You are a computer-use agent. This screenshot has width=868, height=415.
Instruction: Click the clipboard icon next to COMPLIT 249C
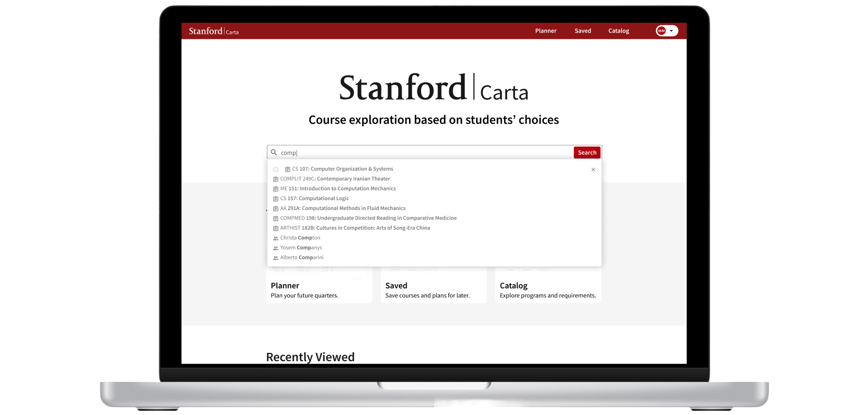276,179
